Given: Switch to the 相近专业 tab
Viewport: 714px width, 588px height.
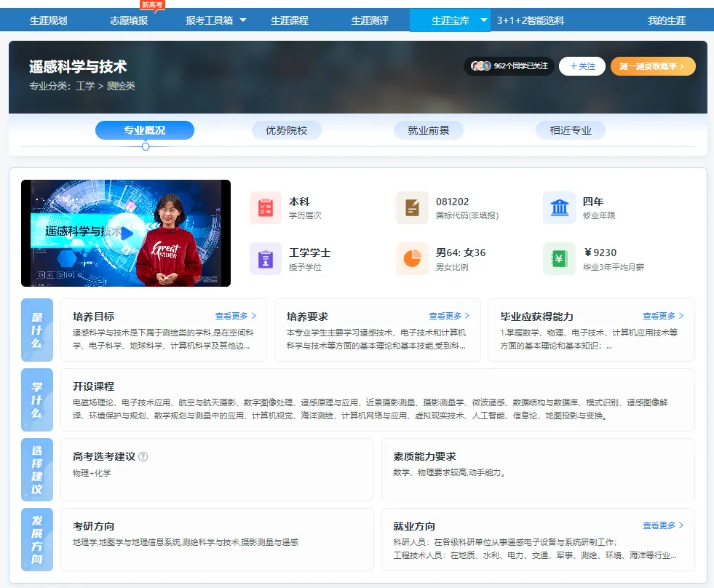Looking at the screenshot, I should [571, 130].
